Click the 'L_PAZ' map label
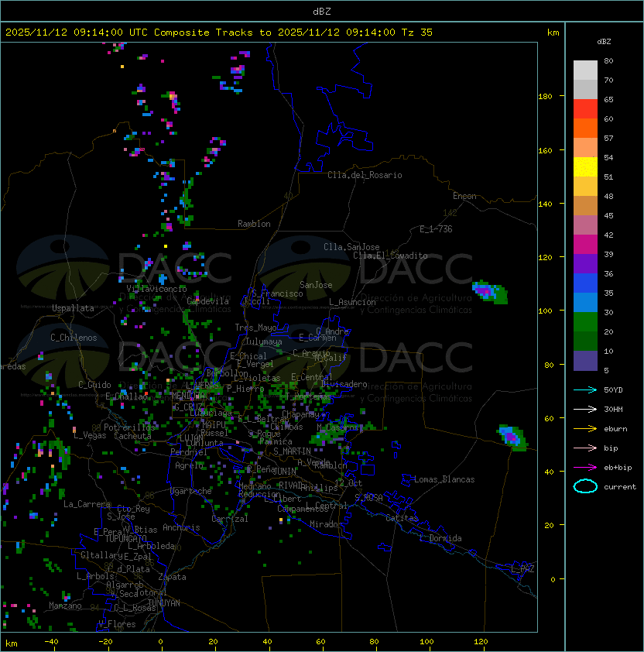Screen dimensions: 644x652 tap(522, 569)
